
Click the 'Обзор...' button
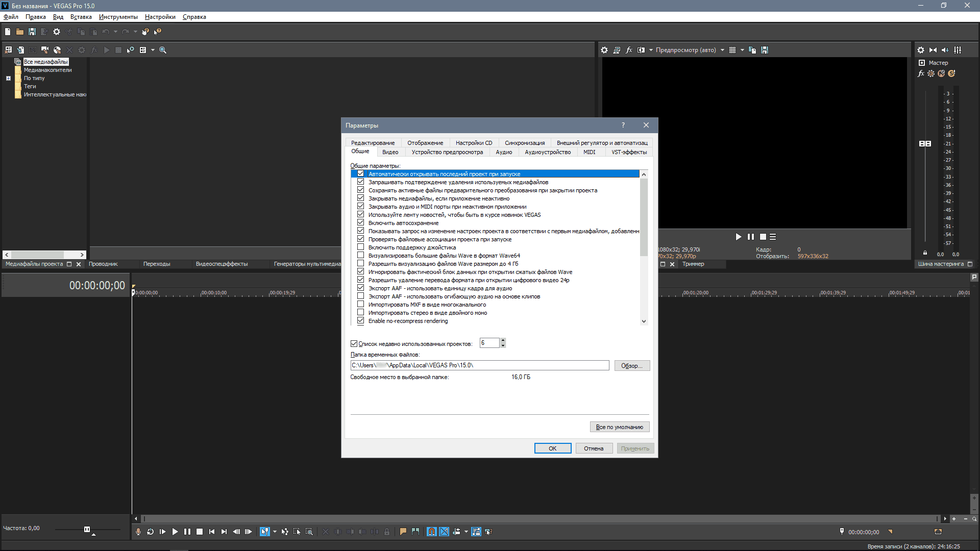631,366
